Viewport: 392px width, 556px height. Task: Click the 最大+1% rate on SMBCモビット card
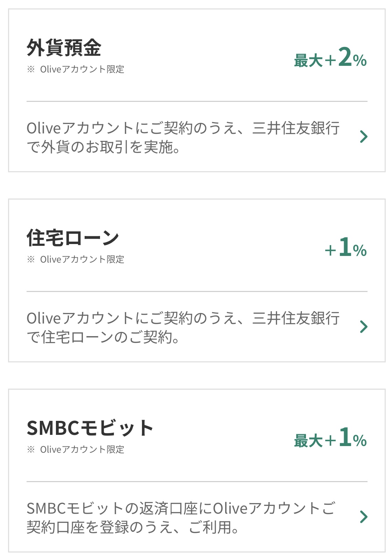[330, 438]
